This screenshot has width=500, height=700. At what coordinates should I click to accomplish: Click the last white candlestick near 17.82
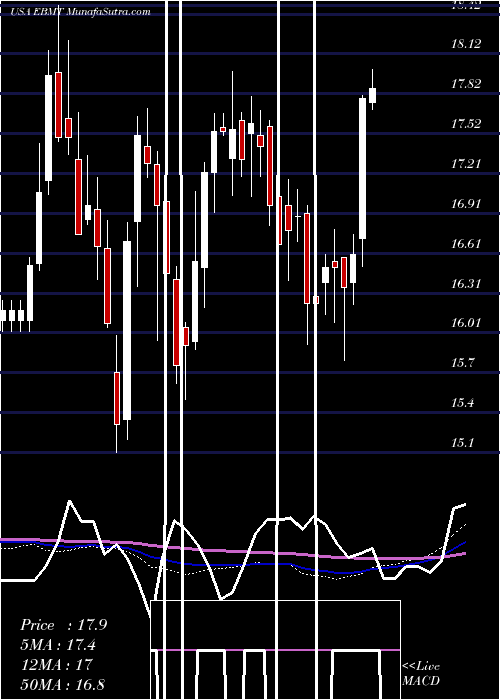click(x=372, y=95)
